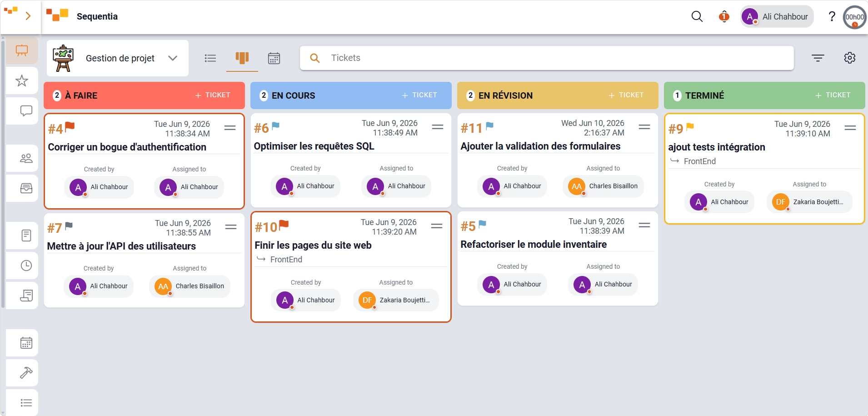Click the red flag on ticket #4
Viewport: 868px width, 416px height.
tap(70, 127)
